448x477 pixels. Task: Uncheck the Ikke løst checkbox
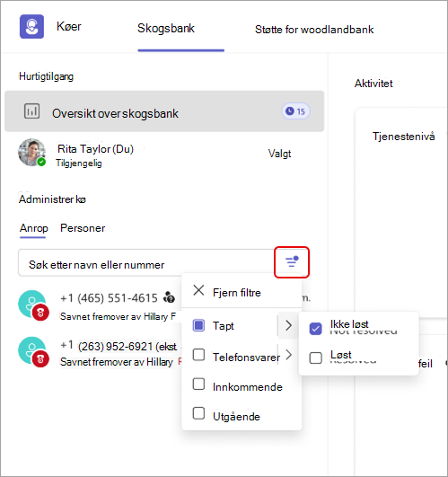point(315,329)
